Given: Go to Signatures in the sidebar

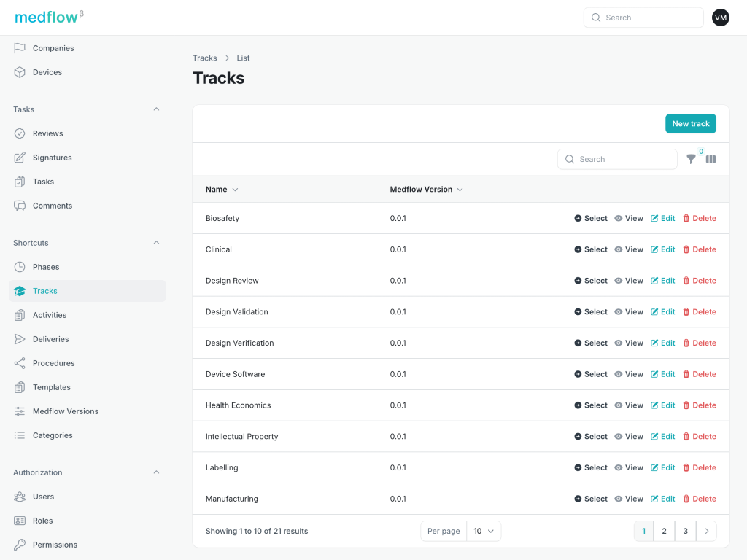Looking at the screenshot, I should (52, 157).
